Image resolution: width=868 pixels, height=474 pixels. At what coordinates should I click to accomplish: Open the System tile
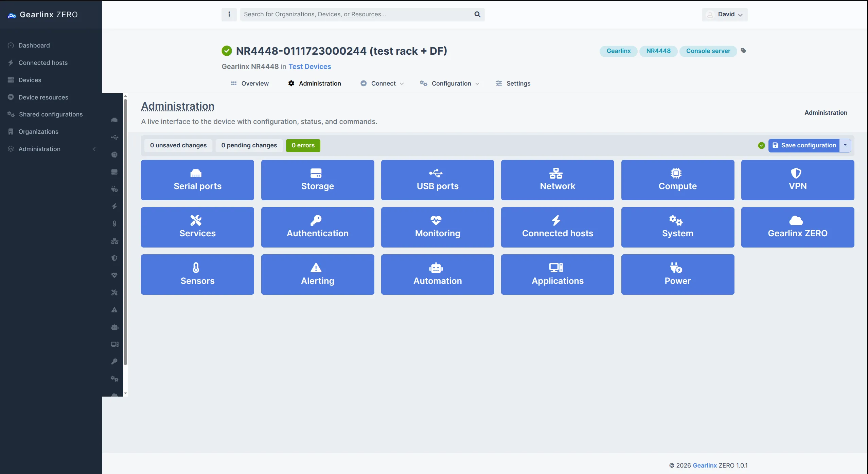tap(678, 227)
